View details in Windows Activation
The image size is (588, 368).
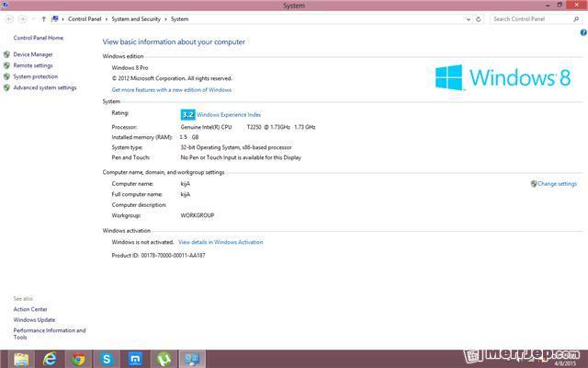pyautogui.click(x=220, y=242)
